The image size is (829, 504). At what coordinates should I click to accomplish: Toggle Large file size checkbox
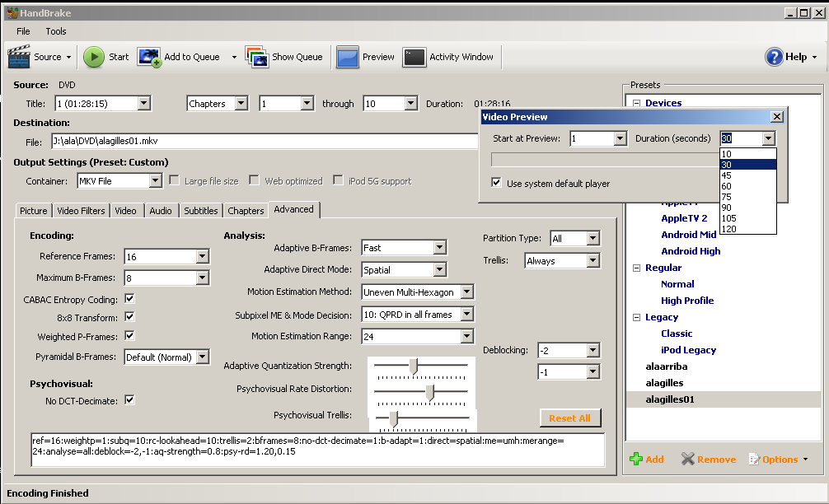pos(174,180)
